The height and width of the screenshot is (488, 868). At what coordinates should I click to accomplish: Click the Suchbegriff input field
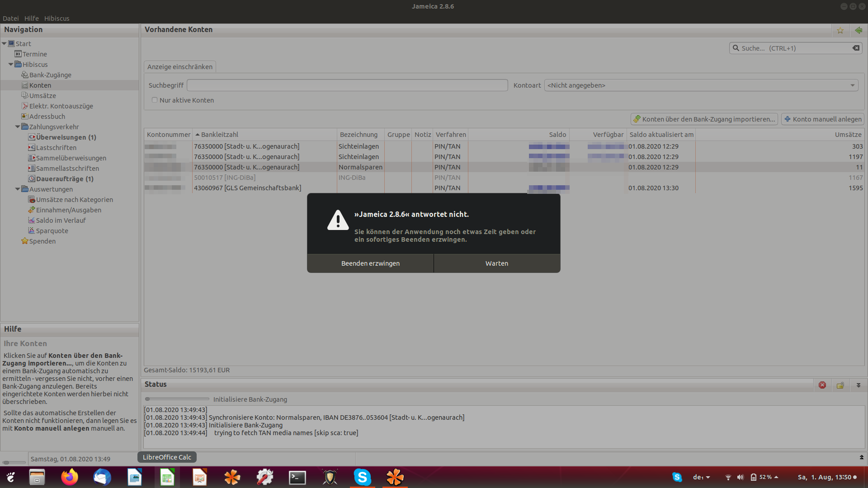[x=347, y=85]
